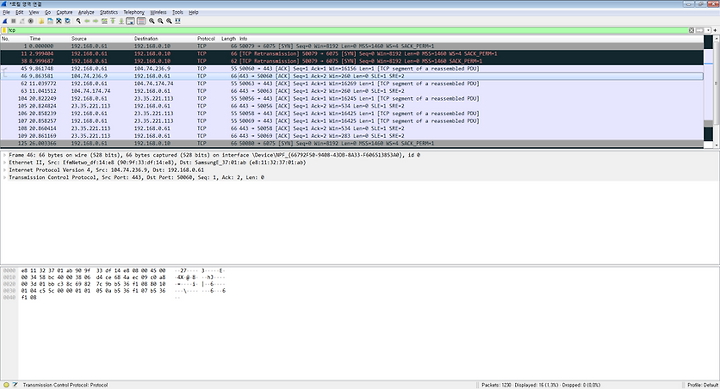Go back in packet history
The width and height of the screenshot is (720, 389).
(x=87, y=21)
